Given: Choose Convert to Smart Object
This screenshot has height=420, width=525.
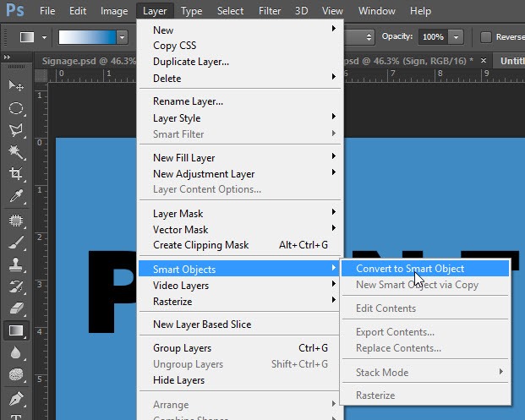Looking at the screenshot, I should tap(425, 269).
